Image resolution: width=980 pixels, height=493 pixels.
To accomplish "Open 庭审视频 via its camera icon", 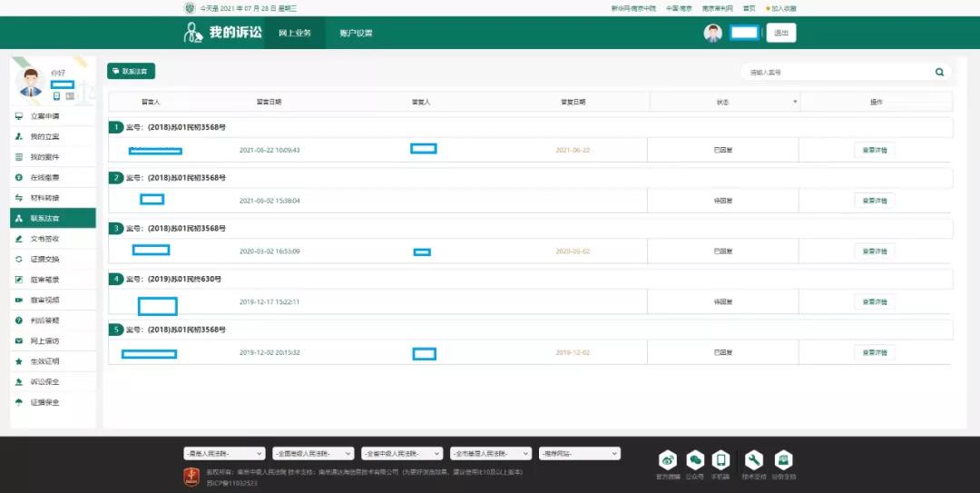I will [19, 301].
